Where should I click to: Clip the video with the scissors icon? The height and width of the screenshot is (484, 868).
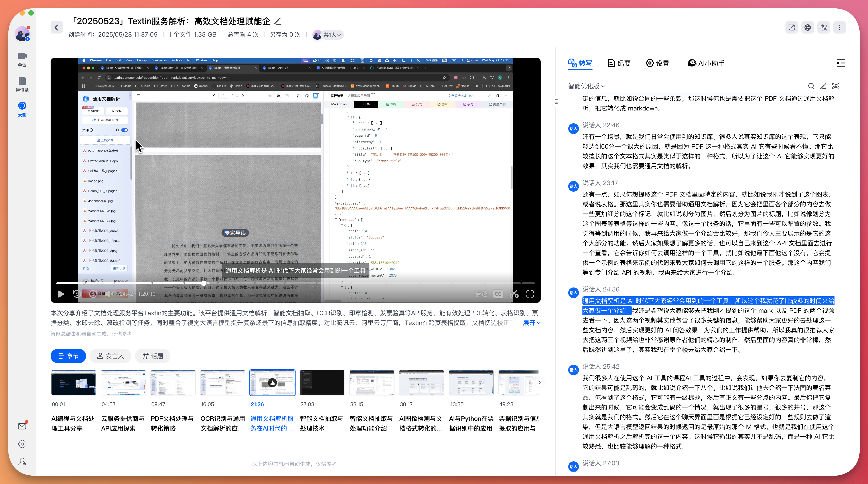click(x=514, y=294)
